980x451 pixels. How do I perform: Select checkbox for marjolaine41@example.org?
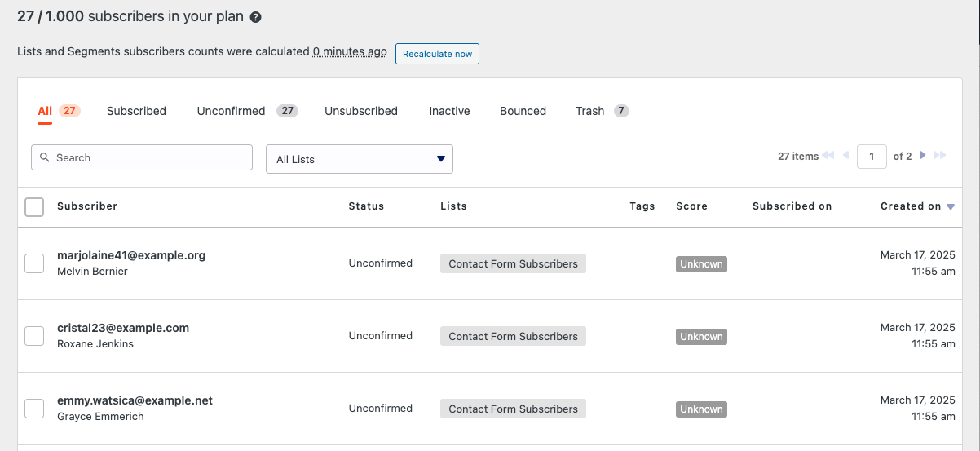click(34, 263)
